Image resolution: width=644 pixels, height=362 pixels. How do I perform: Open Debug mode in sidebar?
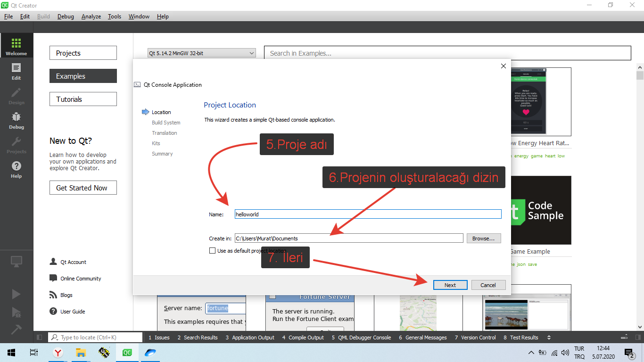[x=17, y=120]
